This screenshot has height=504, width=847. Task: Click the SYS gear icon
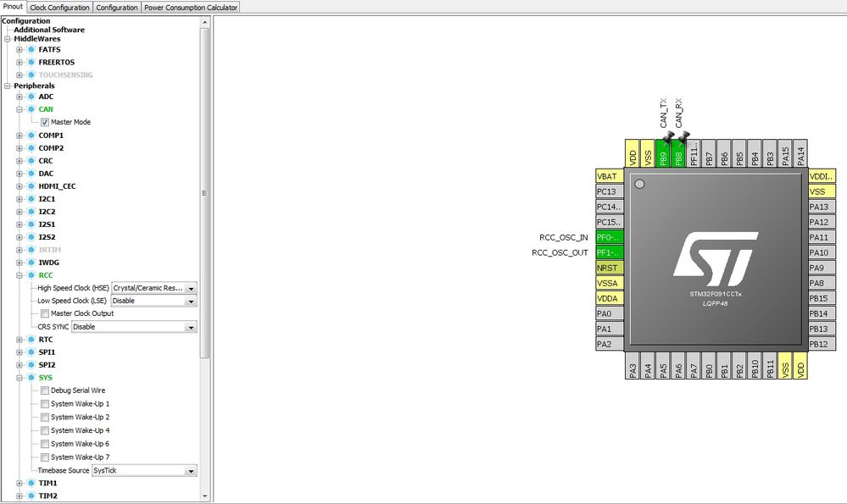pyautogui.click(x=31, y=379)
